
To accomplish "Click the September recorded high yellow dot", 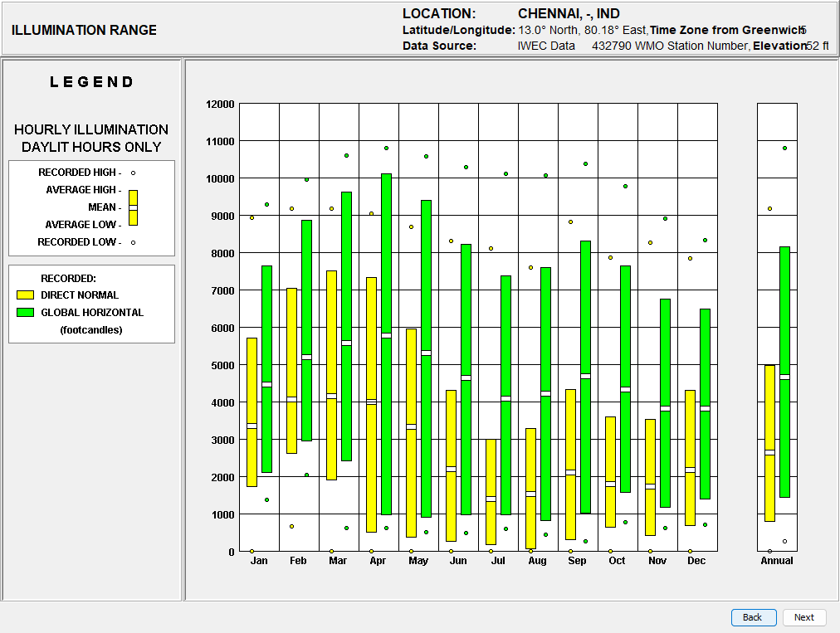I will [x=570, y=222].
